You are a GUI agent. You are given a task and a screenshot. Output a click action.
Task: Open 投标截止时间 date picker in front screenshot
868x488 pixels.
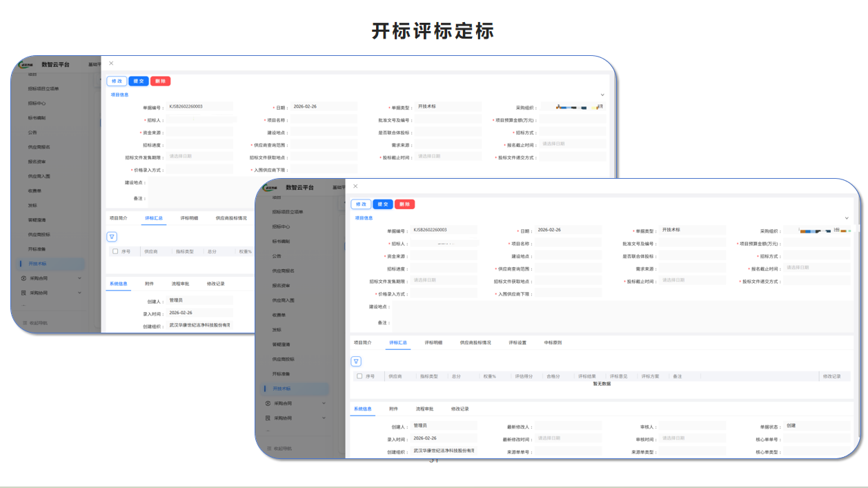point(691,280)
